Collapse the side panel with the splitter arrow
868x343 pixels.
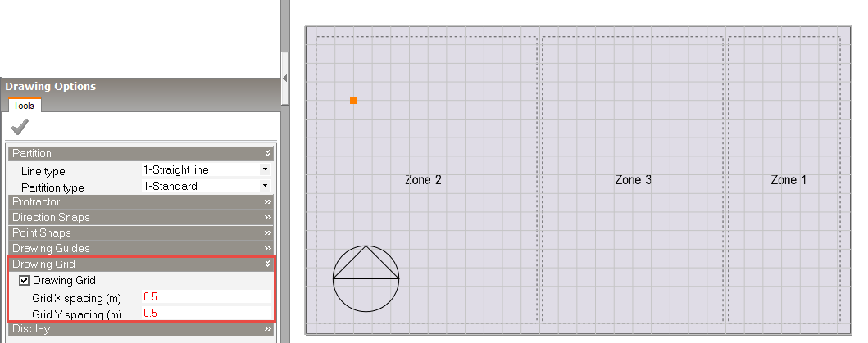285,78
